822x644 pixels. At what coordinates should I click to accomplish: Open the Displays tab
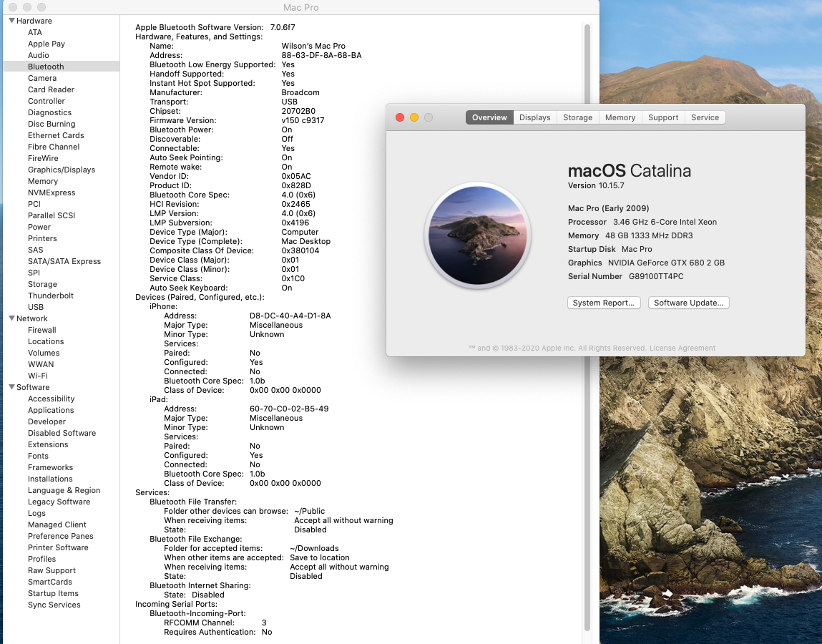[534, 117]
